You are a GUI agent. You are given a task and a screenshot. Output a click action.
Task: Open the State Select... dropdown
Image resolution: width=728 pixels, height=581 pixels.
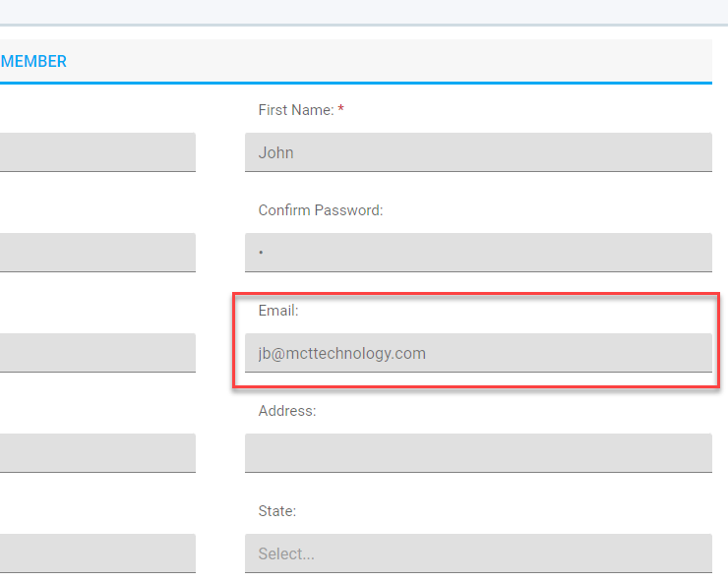point(478,553)
